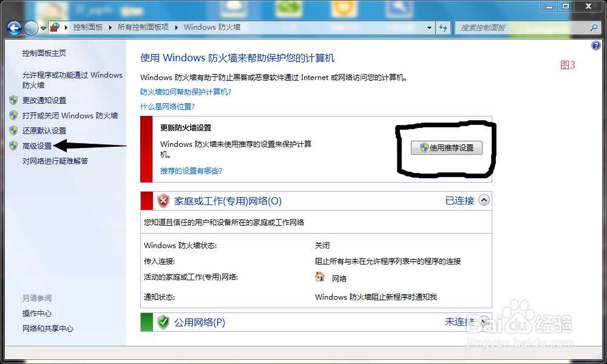Select 所有控制面板项 breadcrumb
The height and width of the screenshot is (364, 607).
(143, 27)
